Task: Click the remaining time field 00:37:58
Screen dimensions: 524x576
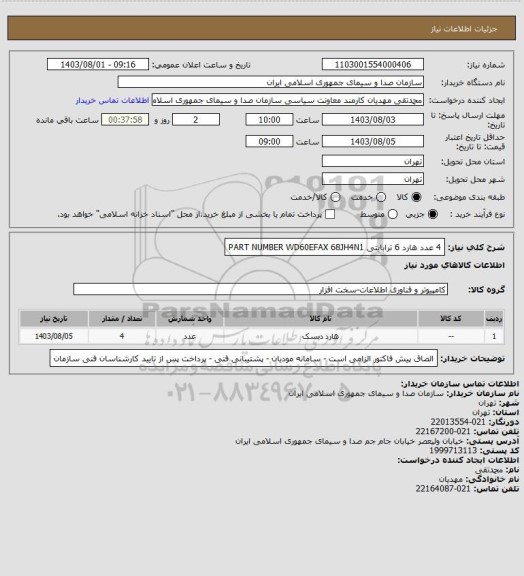Action: click(x=125, y=120)
